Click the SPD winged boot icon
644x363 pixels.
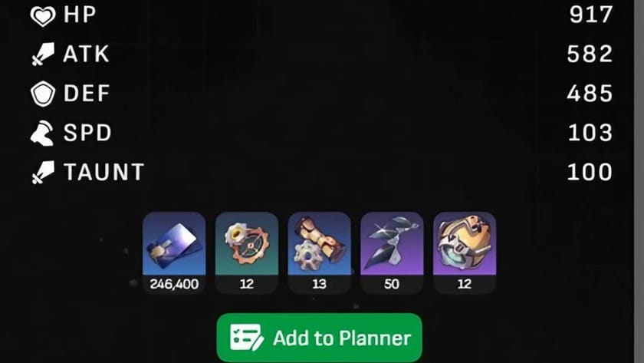click(x=42, y=134)
